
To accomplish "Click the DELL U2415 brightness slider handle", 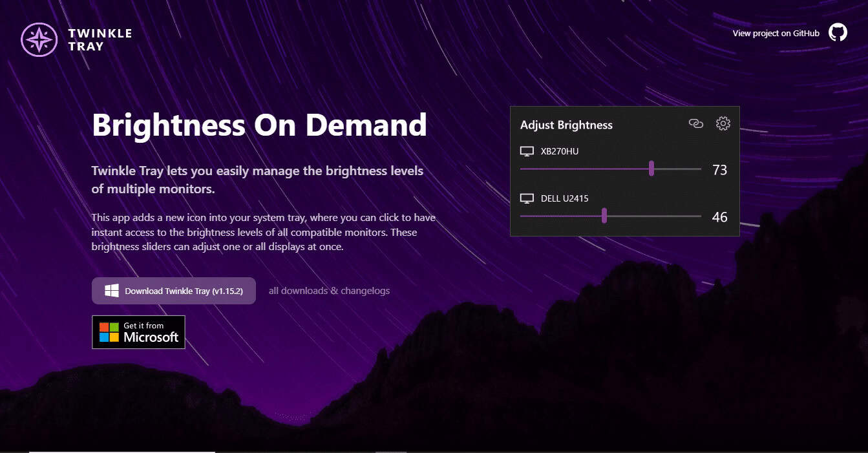I will click(604, 216).
